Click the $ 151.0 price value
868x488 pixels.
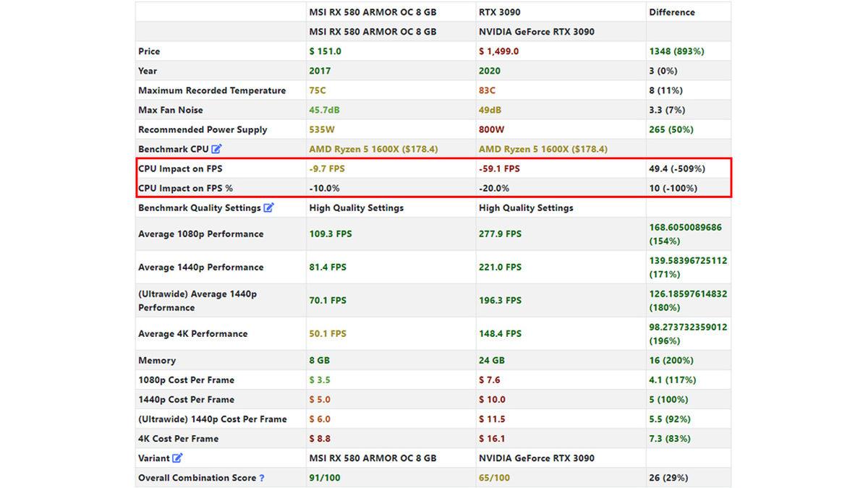[325, 51]
